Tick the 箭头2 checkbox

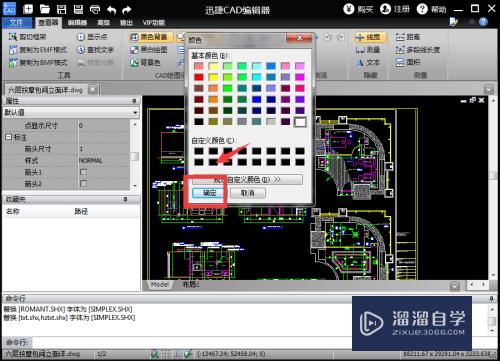[x=83, y=184]
